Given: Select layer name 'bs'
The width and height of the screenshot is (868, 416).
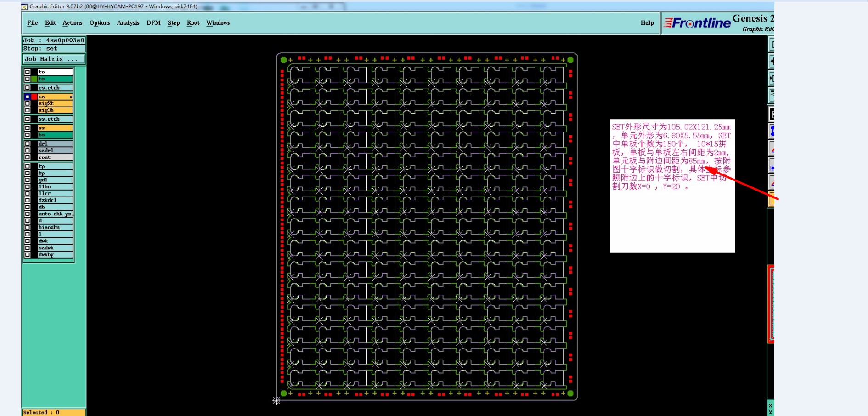Looking at the screenshot, I should click(x=55, y=135).
